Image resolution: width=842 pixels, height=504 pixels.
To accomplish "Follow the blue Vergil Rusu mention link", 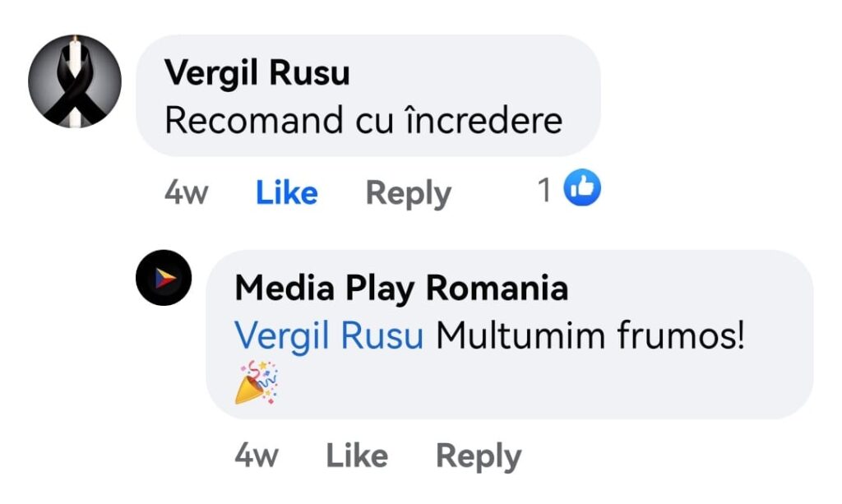I will tap(329, 336).
